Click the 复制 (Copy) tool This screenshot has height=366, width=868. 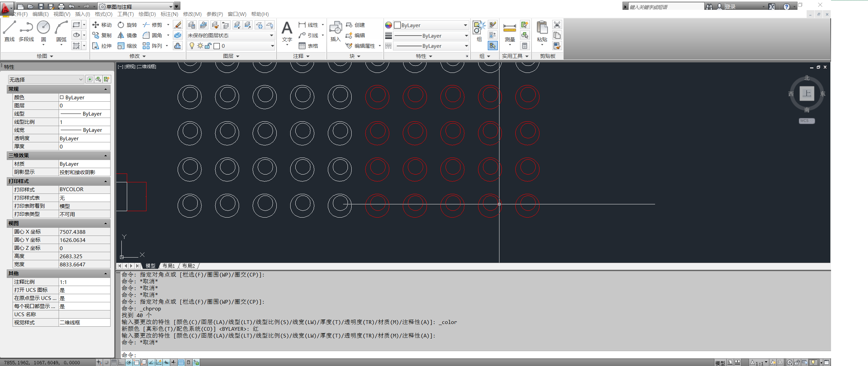pyautogui.click(x=102, y=35)
